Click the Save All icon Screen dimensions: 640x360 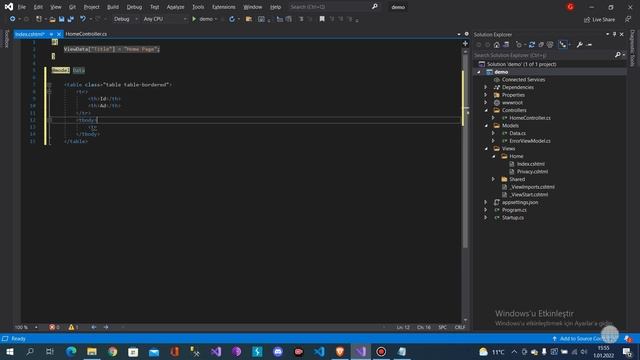(71, 19)
